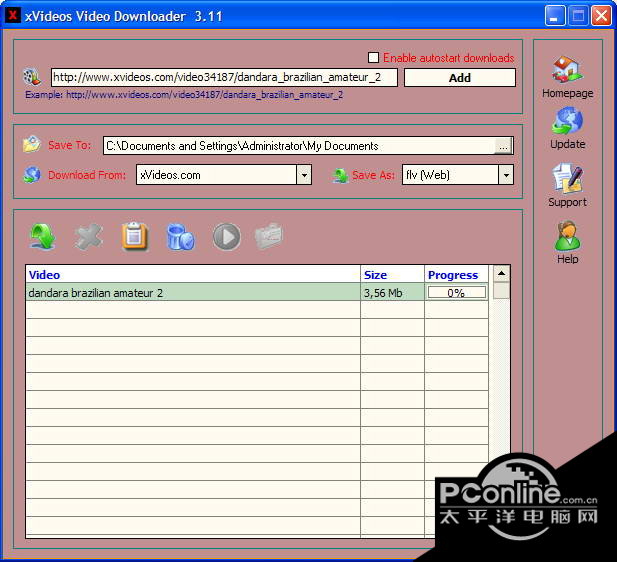Click the '3,56 Mb' size cell
Screen dimensions: 617x562
click(392, 293)
